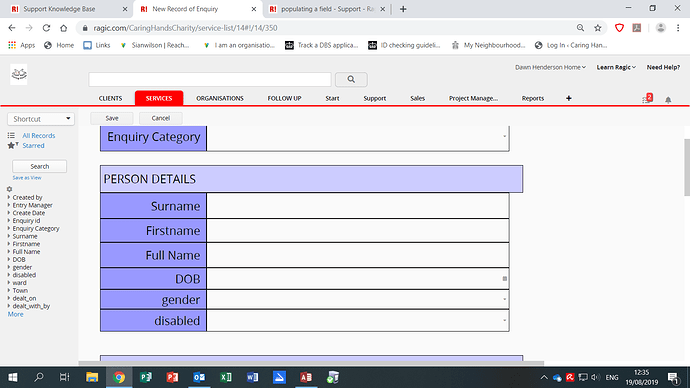
Task: Click the browser zoom magnifier icon
Action: [580, 28]
